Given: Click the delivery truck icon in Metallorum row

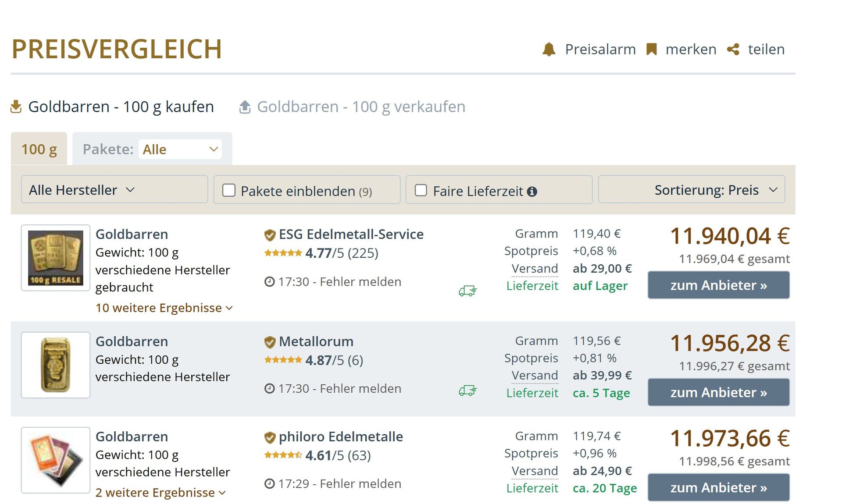Looking at the screenshot, I should click(x=467, y=390).
